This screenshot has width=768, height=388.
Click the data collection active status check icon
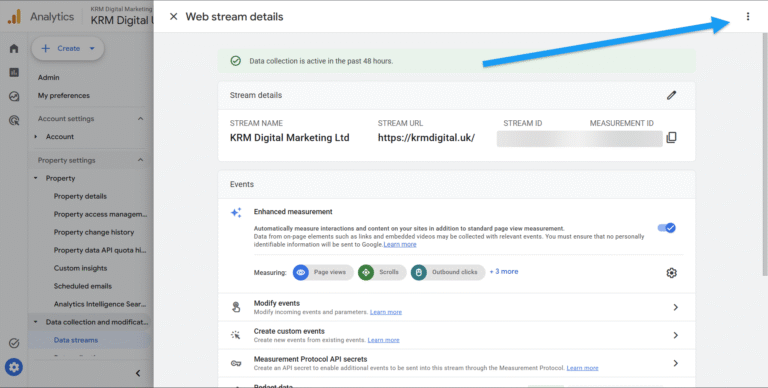point(236,61)
